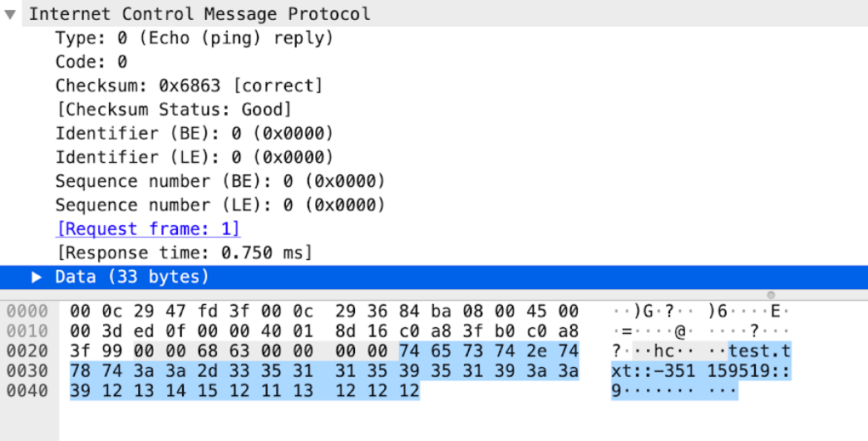868x441 pixels.
Task: Click the pane divider handle dot
Action: (771, 295)
